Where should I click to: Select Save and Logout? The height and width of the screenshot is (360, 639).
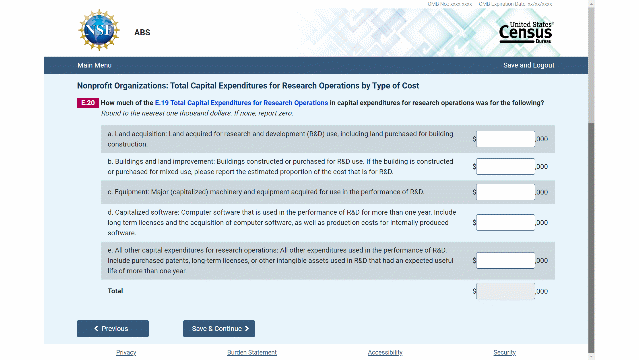(x=529, y=65)
